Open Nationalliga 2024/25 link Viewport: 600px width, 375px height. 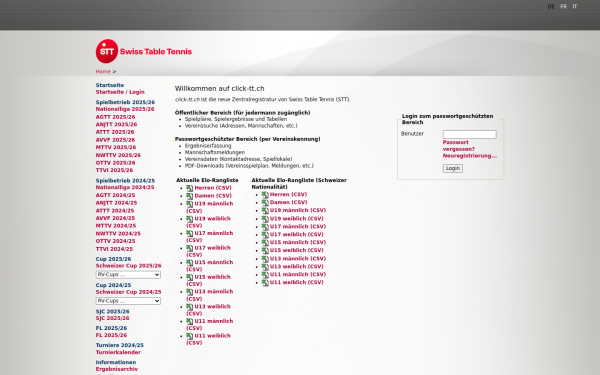point(125,188)
